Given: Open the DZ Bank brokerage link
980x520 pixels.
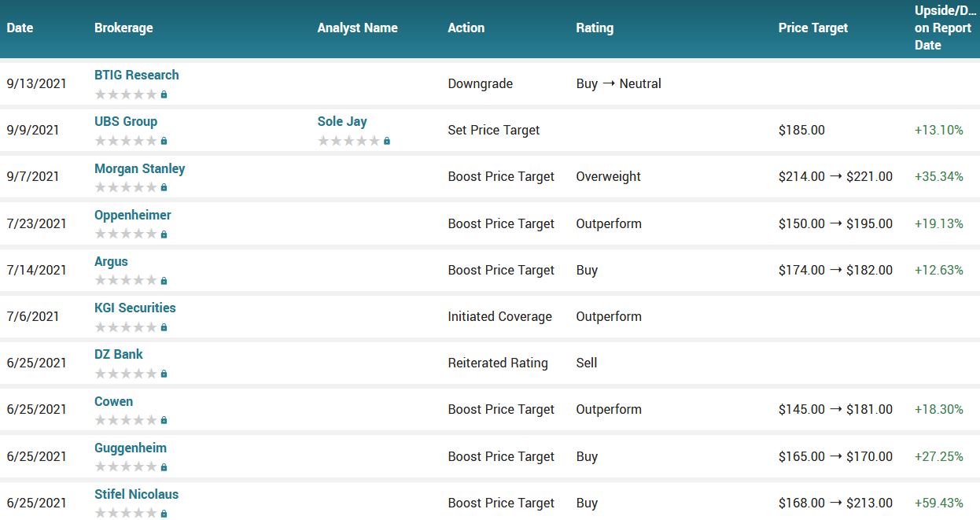Looking at the screenshot, I should pyautogui.click(x=119, y=354).
